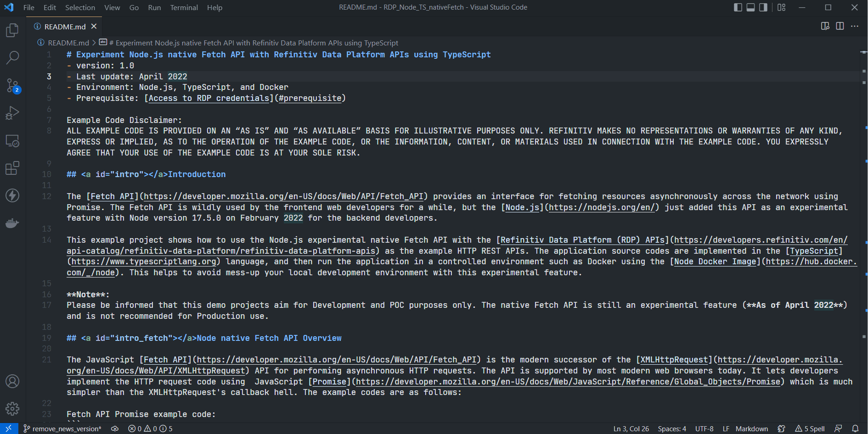Open the Search view
868x434 pixels.
click(12, 58)
